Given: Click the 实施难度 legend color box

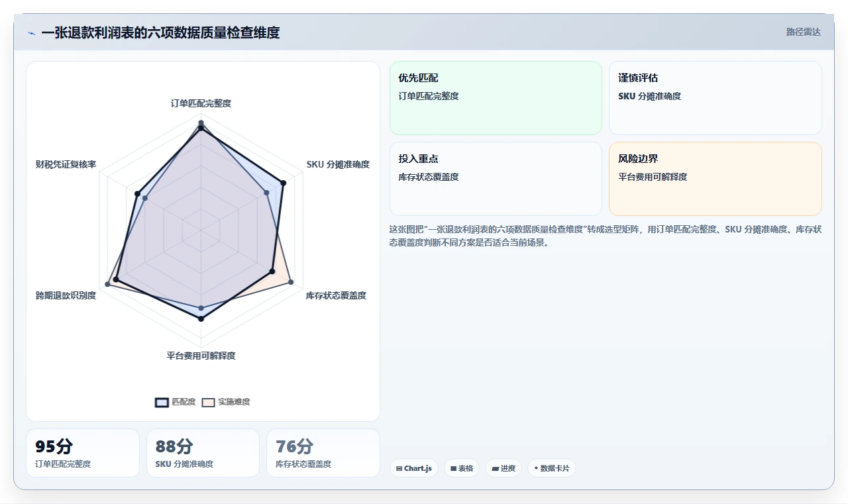Looking at the screenshot, I should [209, 402].
